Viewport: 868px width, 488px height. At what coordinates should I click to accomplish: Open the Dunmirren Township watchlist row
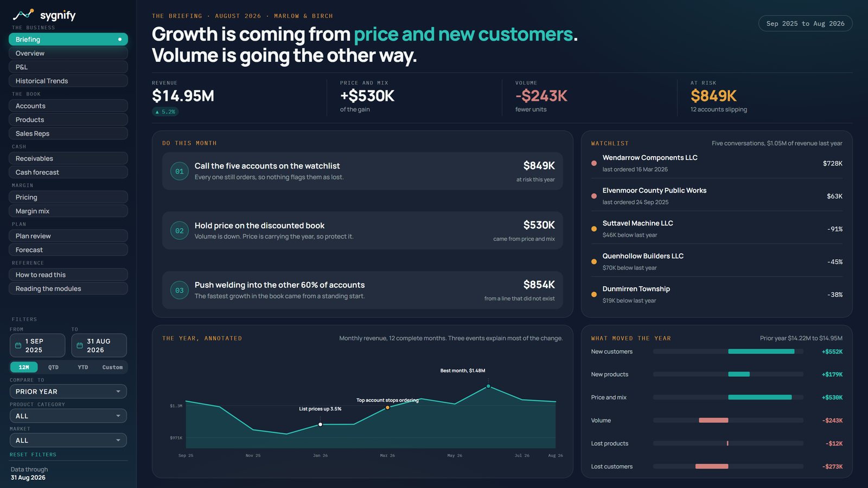717,294
